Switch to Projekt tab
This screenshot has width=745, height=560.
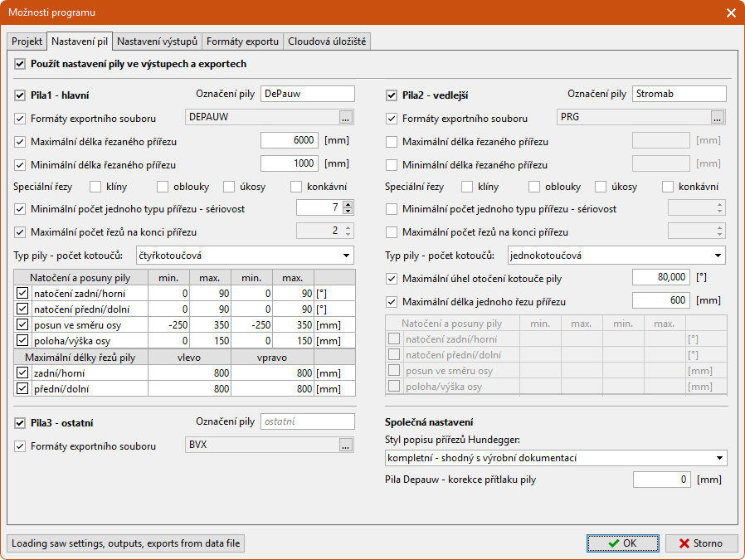click(x=27, y=41)
